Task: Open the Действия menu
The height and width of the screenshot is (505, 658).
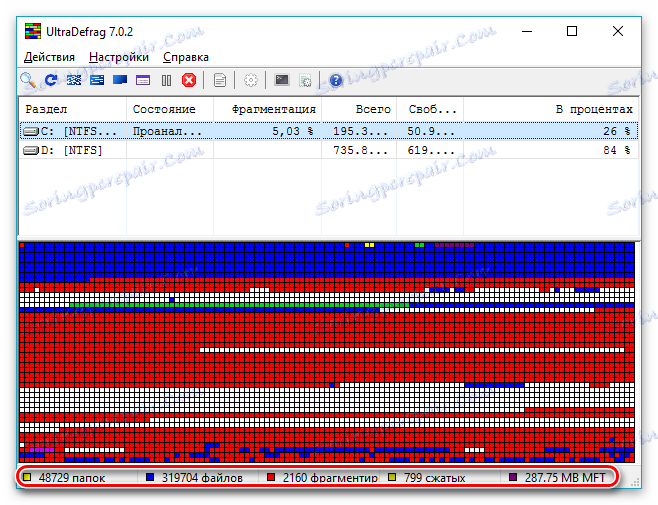Action: point(49,57)
